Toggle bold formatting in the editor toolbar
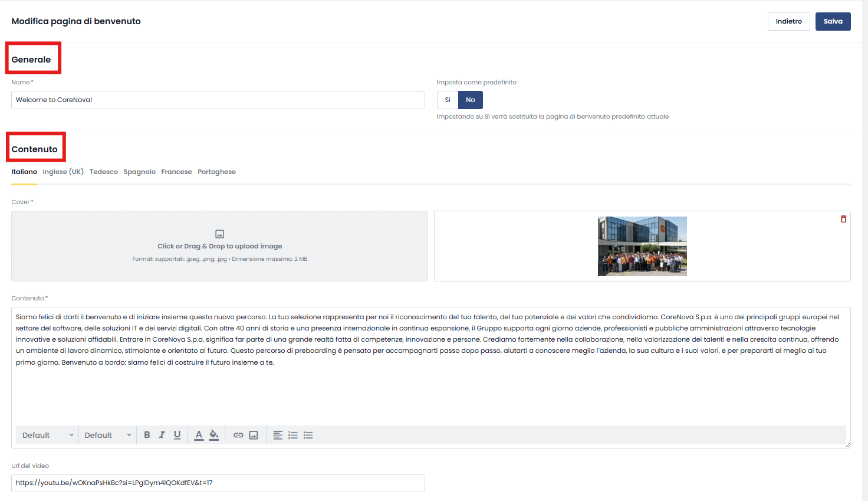868x501 pixels. (x=147, y=435)
